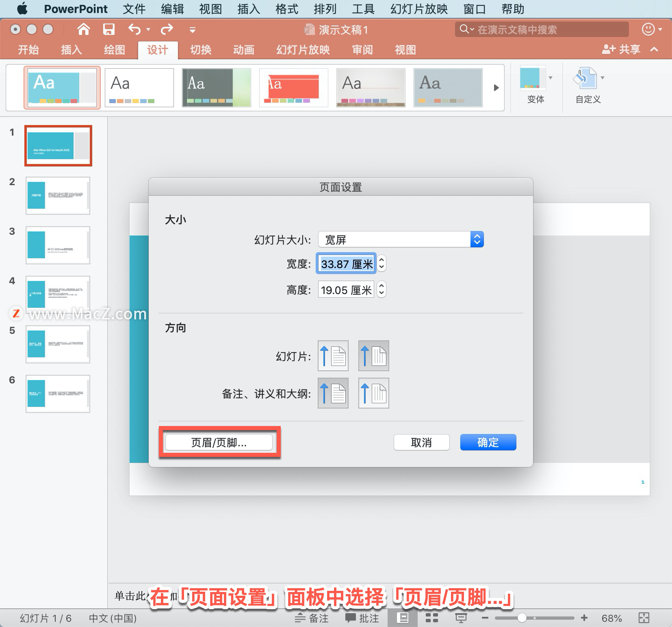Switch to the 切换 tab

[x=201, y=50]
